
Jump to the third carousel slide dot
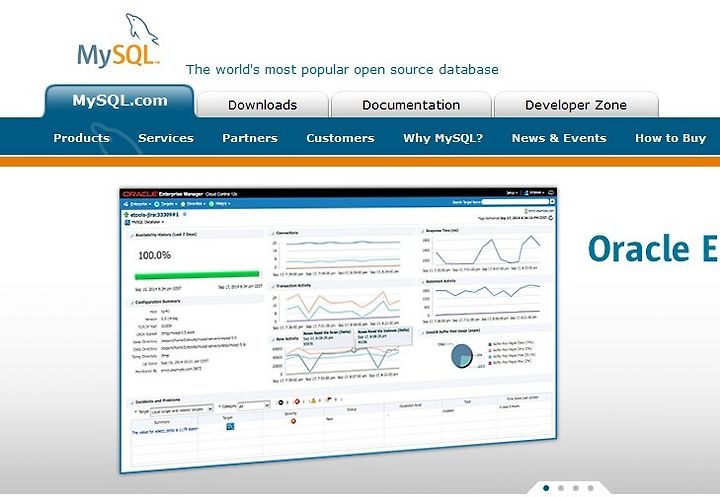(x=576, y=488)
